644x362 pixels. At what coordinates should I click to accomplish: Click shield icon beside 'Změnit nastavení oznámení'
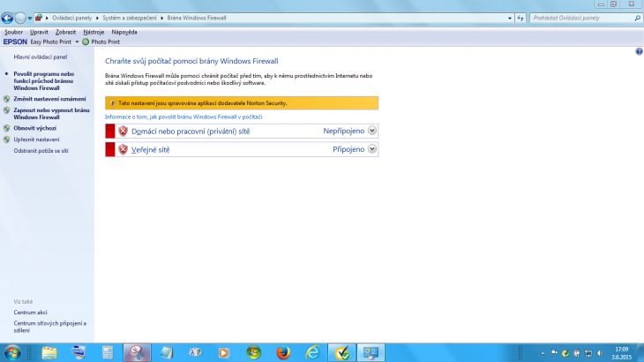pyautogui.click(x=6, y=99)
